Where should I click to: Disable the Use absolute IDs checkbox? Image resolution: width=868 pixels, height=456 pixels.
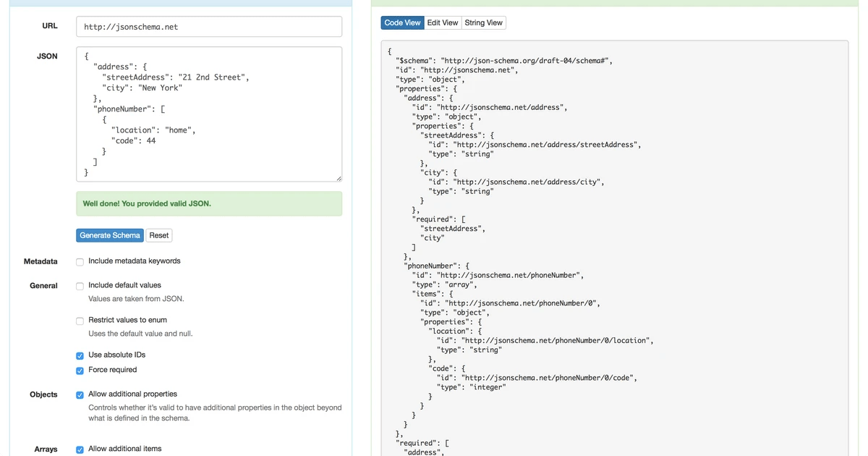point(80,355)
